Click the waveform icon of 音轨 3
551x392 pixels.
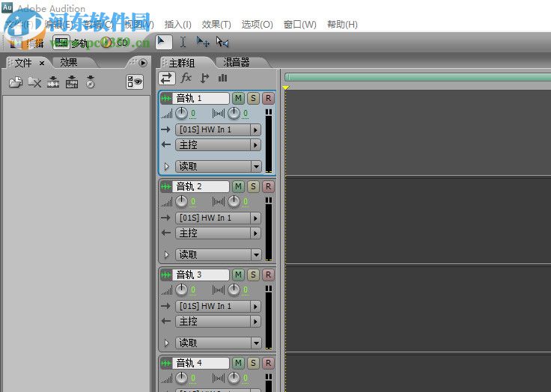[166, 275]
